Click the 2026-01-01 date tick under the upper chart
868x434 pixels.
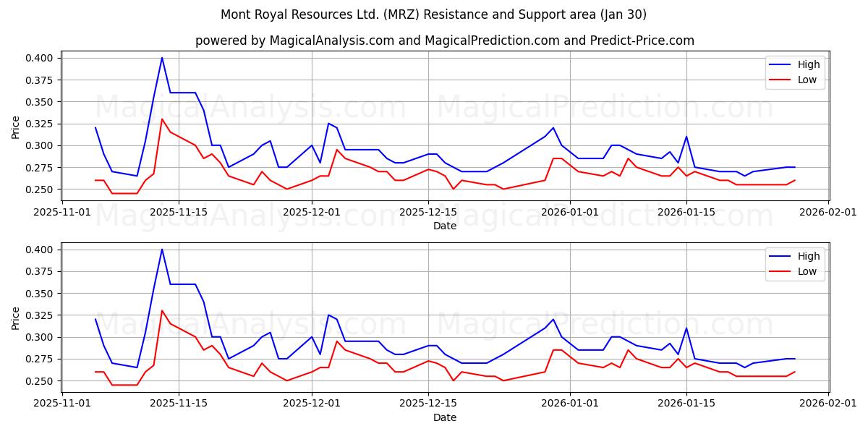570,212
